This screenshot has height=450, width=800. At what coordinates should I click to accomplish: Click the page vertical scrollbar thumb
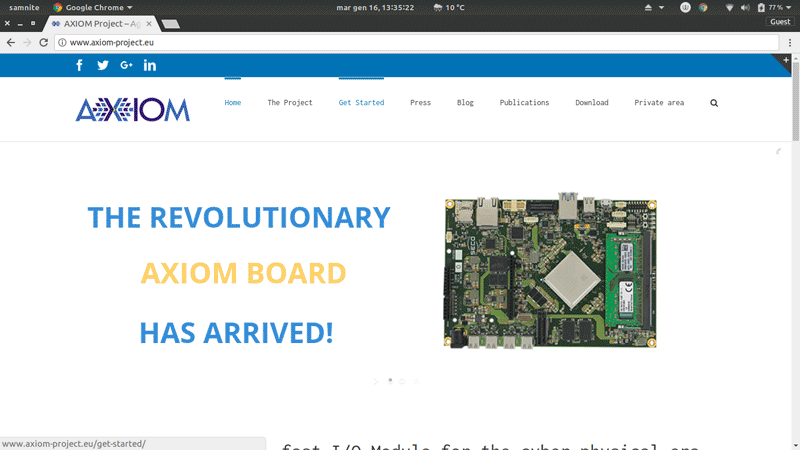[795, 101]
